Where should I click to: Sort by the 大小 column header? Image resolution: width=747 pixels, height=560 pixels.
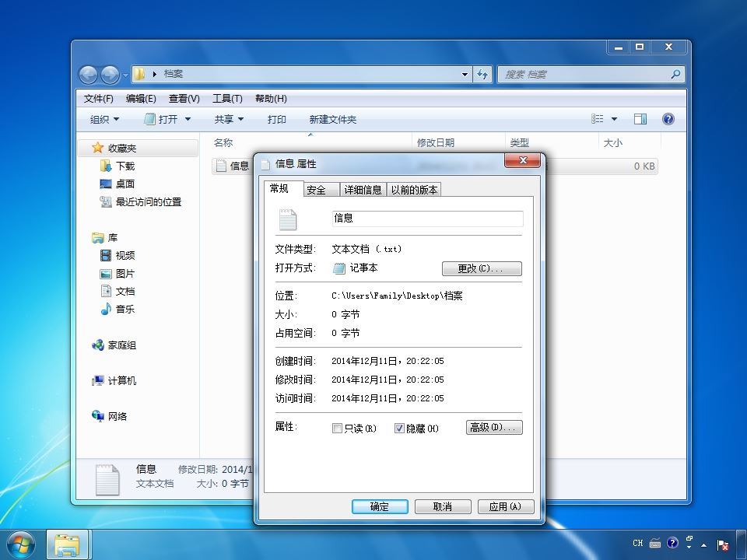630,142
